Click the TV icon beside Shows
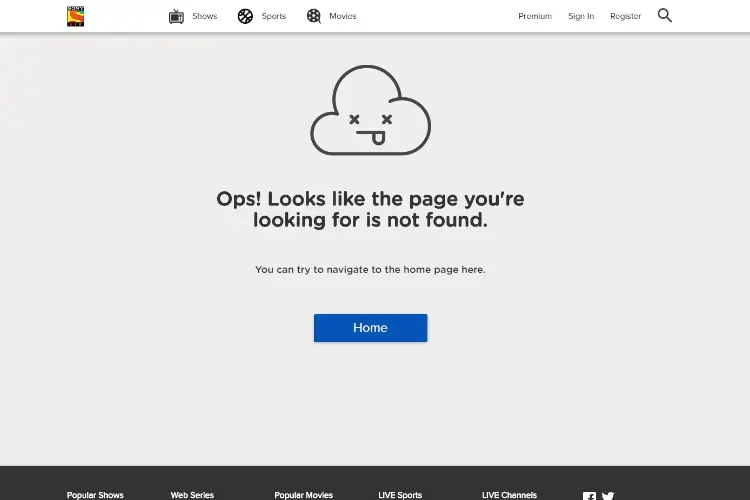The width and height of the screenshot is (750, 500). point(176,16)
